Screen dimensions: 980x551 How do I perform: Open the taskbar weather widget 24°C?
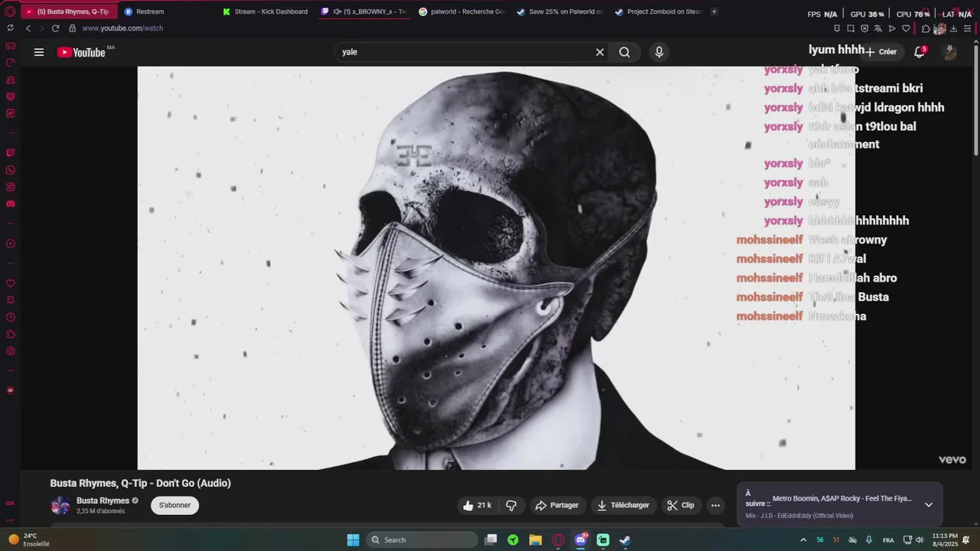tap(29, 540)
